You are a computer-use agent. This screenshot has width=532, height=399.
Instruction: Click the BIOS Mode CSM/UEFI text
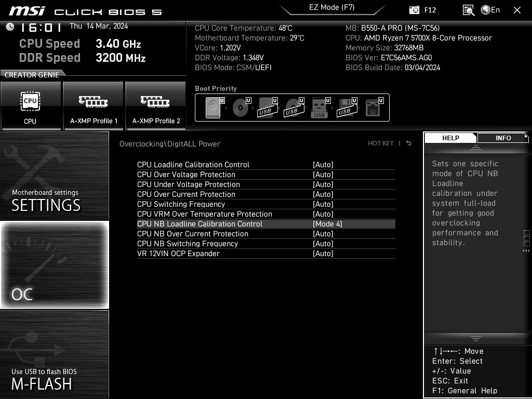(x=233, y=68)
